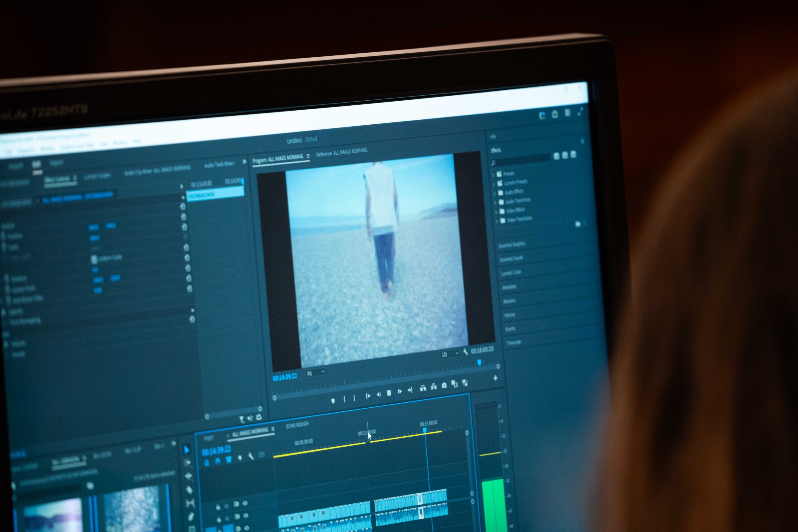
Task: Show hidden panel tabs double chevron
Action: pyautogui.click(x=244, y=162)
